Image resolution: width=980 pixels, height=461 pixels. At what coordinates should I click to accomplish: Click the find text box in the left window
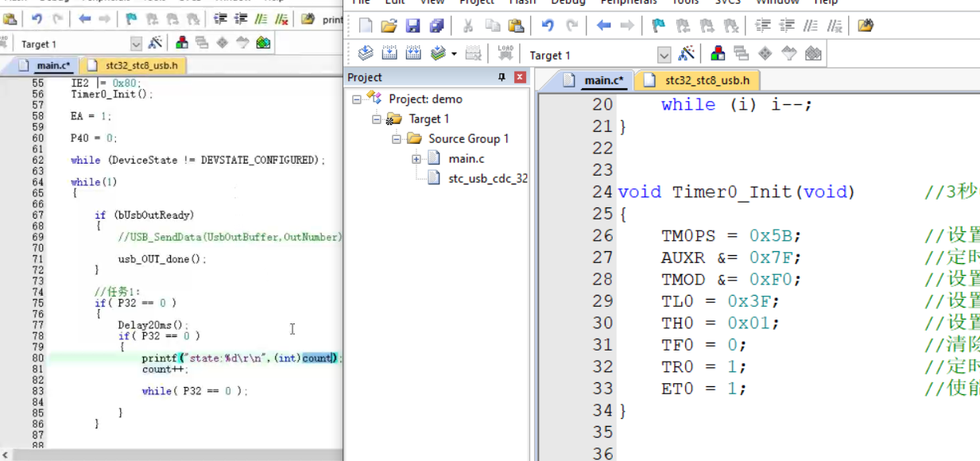[x=332, y=20]
